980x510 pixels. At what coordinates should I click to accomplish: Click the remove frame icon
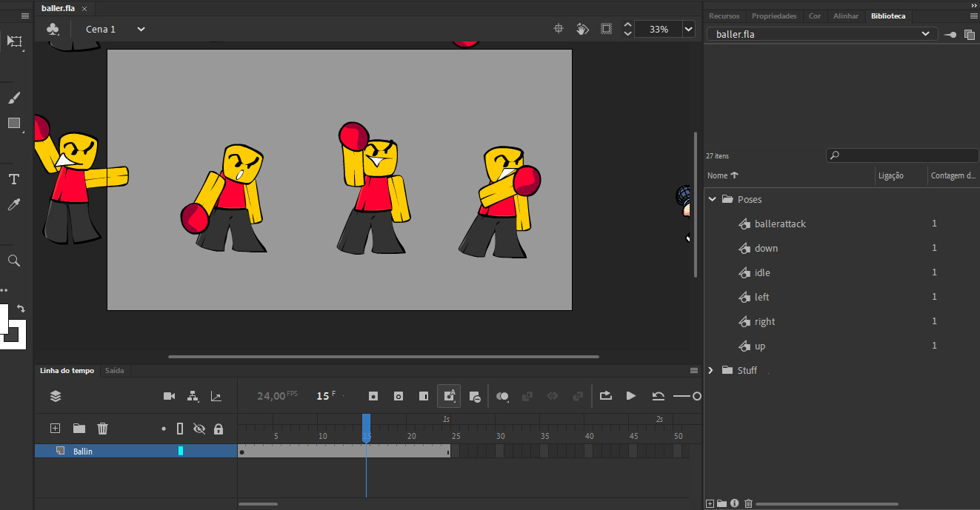(x=475, y=397)
